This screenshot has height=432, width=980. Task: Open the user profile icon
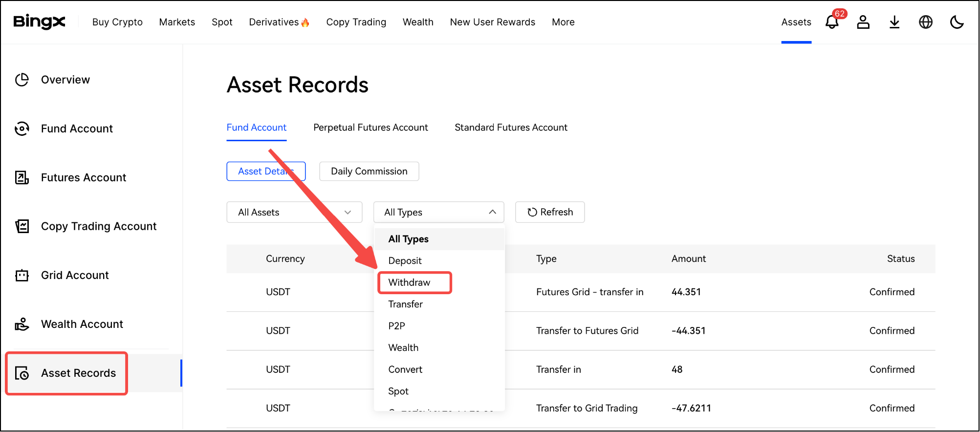click(x=863, y=22)
